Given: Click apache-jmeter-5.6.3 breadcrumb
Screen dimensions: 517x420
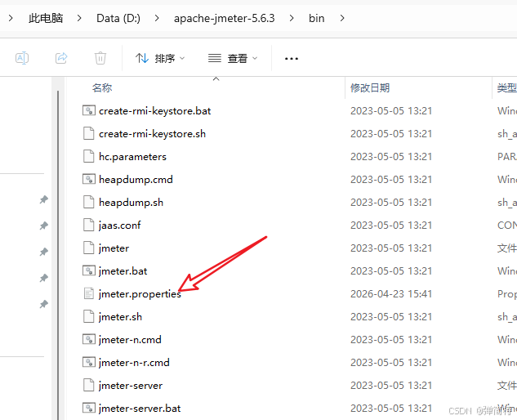Looking at the screenshot, I should (x=225, y=18).
